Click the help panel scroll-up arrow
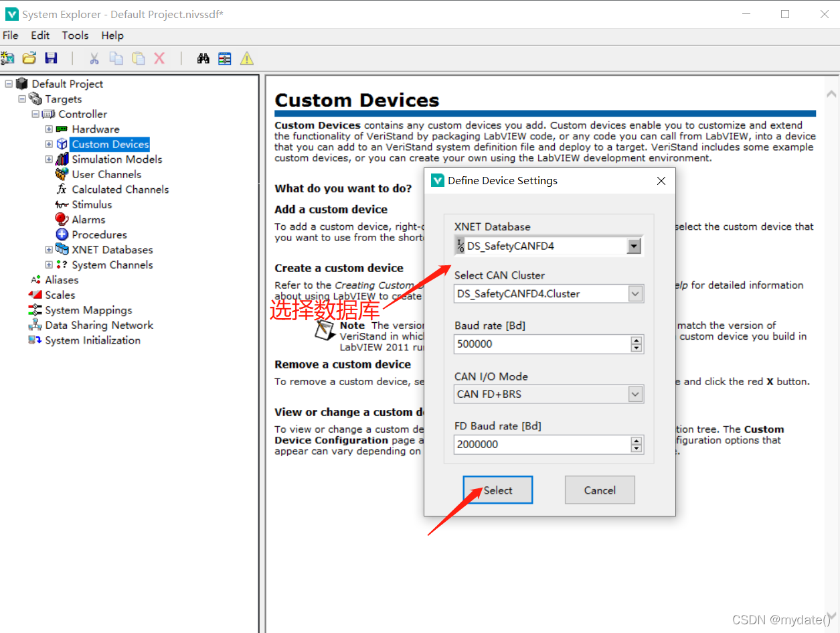Screen dimensions: 840x633 coord(831,94)
